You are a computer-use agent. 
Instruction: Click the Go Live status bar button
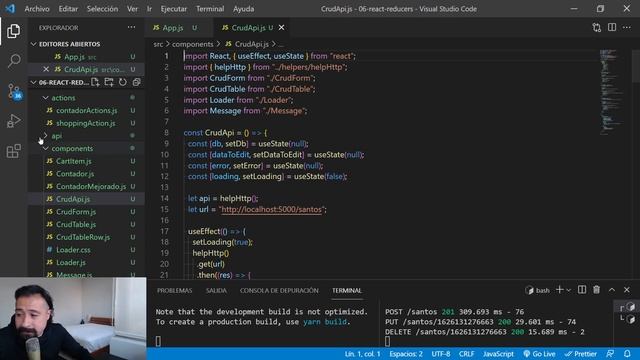[x=539, y=354]
